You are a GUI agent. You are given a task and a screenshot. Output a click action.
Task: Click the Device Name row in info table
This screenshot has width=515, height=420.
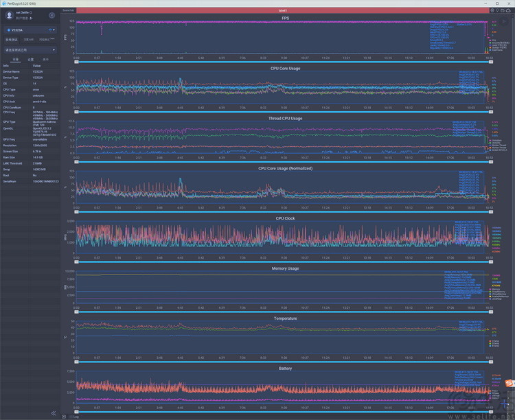click(x=30, y=71)
